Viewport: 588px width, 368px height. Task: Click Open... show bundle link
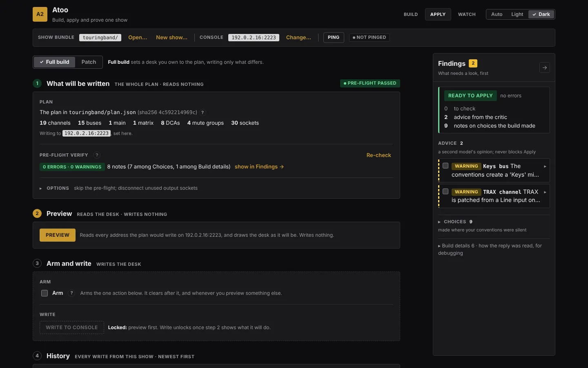pyautogui.click(x=138, y=37)
